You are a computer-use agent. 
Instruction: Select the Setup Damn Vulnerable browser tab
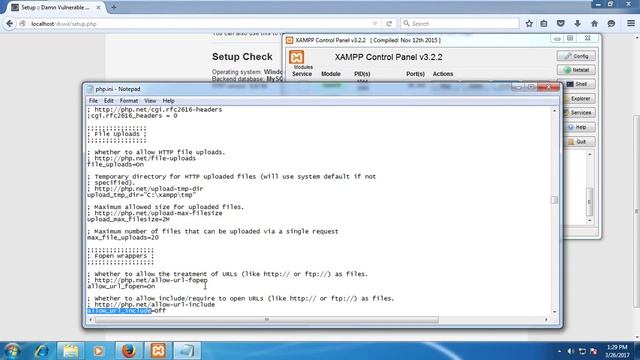[x=55, y=7]
